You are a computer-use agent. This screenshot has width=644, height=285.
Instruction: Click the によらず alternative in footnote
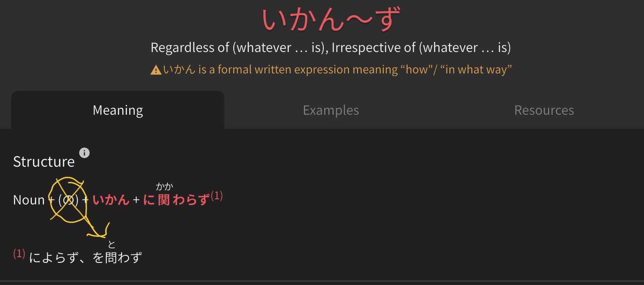coord(53,258)
